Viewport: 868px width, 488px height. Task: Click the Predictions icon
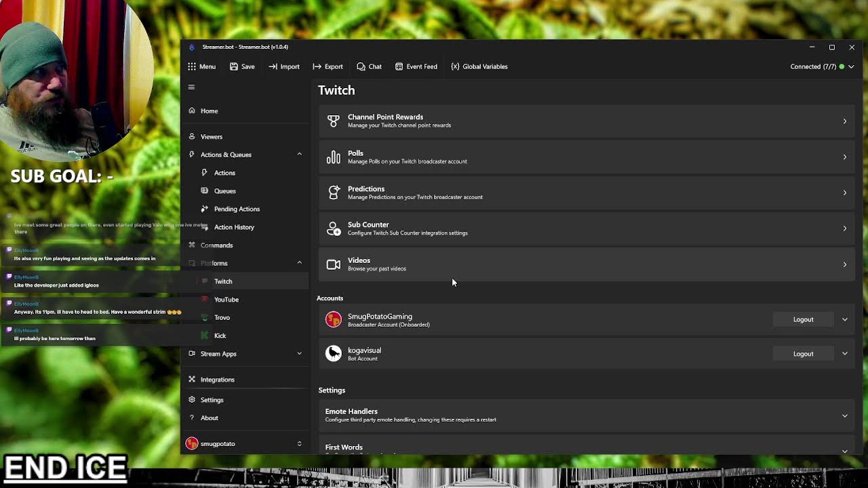point(333,192)
